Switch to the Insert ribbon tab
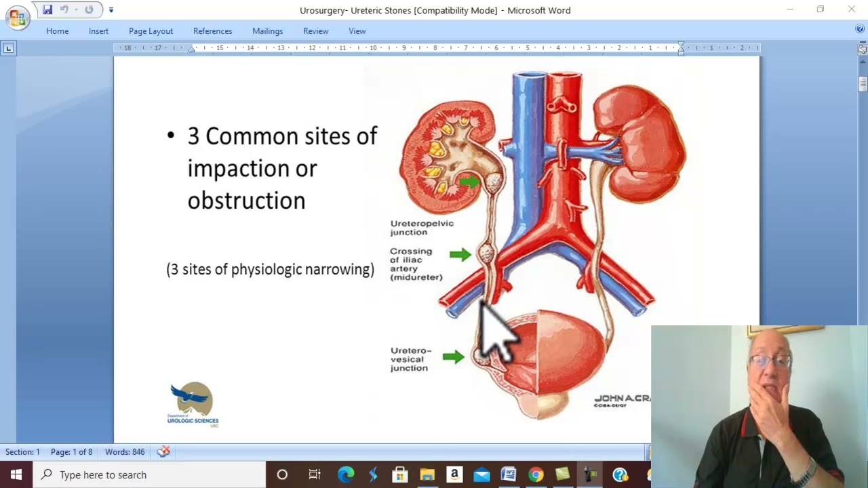Image resolution: width=868 pixels, height=488 pixels. pyautogui.click(x=98, y=31)
